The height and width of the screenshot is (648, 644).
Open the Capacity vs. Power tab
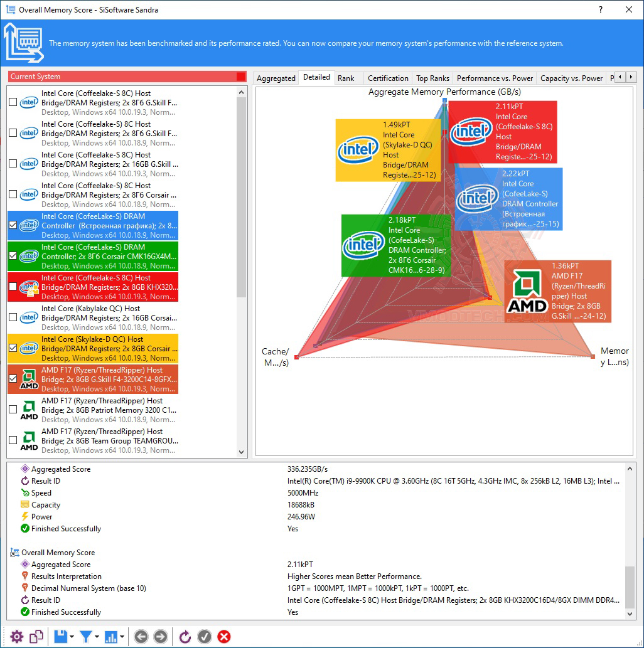(571, 78)
